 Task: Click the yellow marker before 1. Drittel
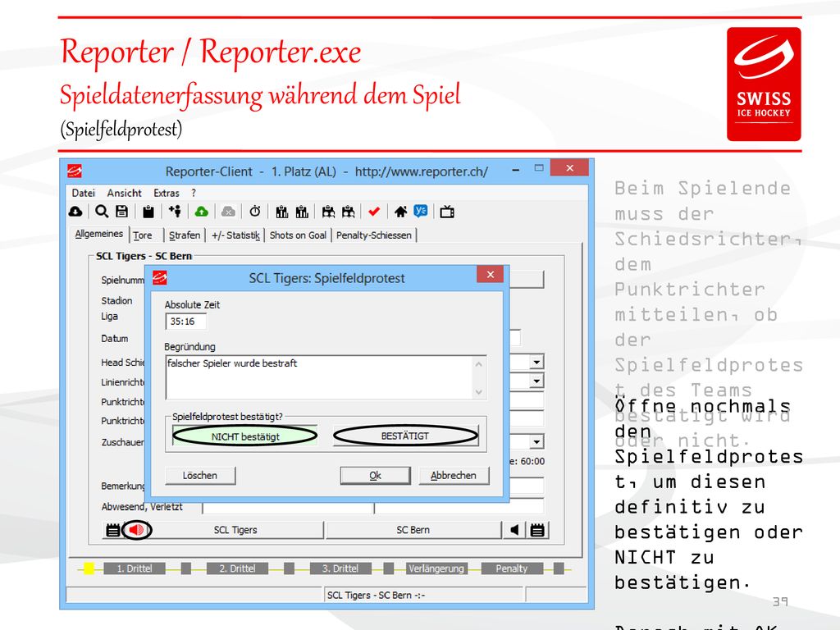(89, 568)
